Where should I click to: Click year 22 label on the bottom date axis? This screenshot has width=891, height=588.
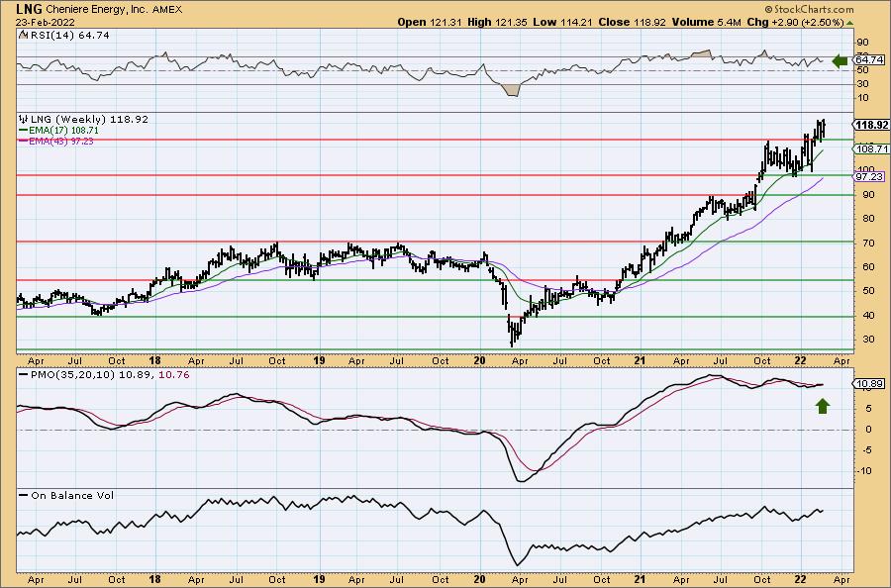(801, 579)
